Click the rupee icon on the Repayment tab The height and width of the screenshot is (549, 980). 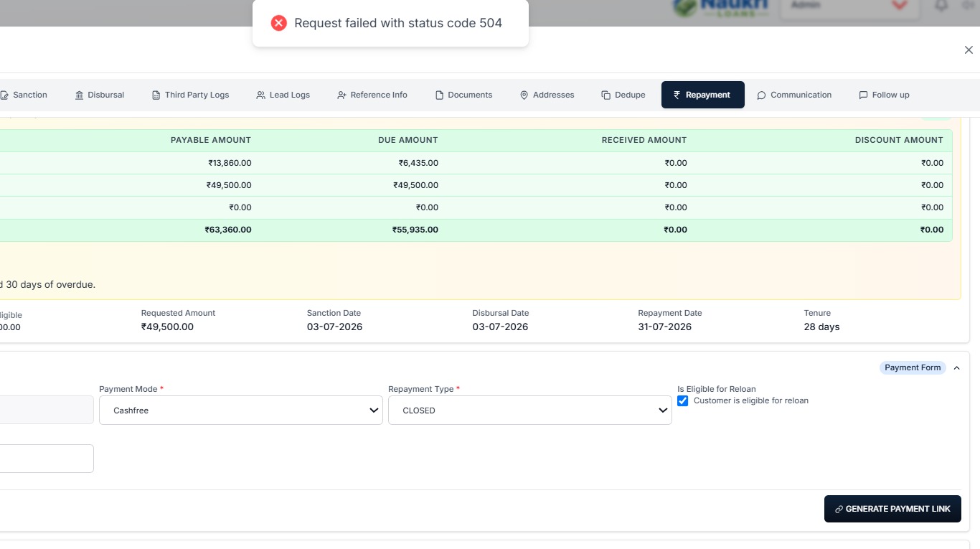coord(677,95)
